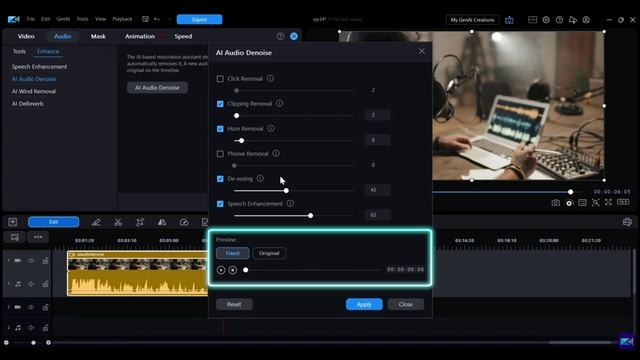The image size is (640, 360).
Task: Switch to the Mask tab
Action: (98, 36)
